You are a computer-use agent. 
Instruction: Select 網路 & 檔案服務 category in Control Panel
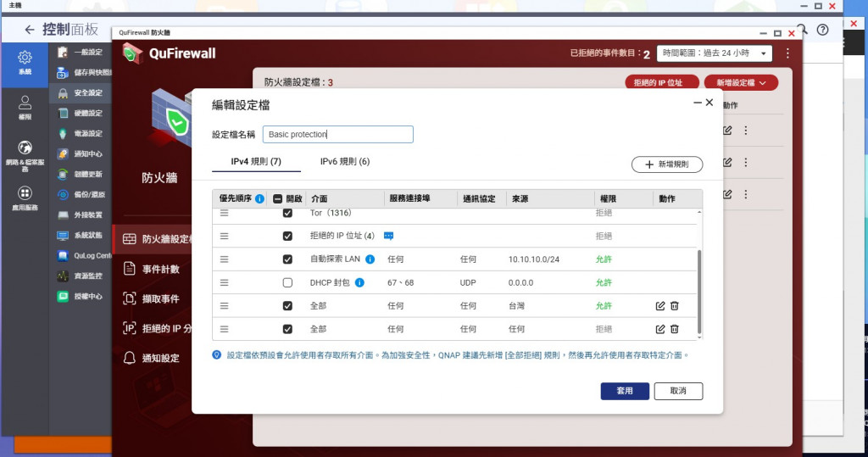pos(25,156)
